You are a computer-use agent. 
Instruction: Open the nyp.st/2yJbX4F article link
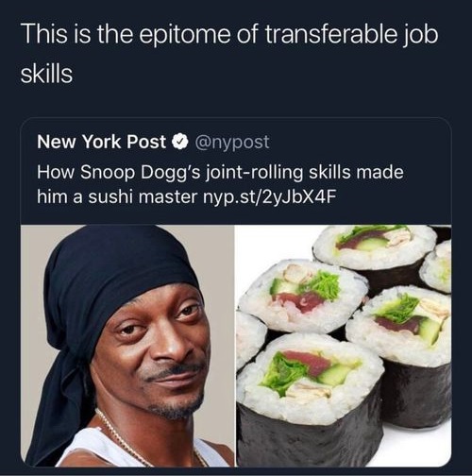click(268, 197)
